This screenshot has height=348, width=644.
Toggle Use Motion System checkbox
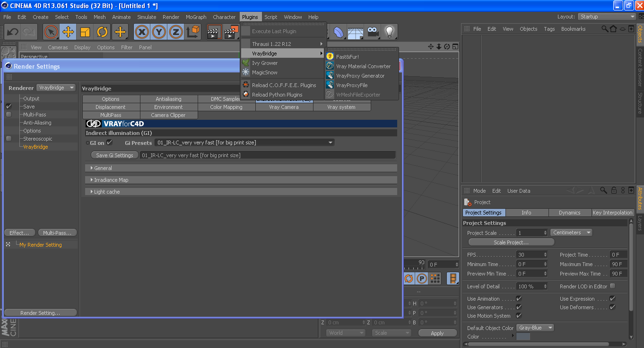(x=519, y=316)
